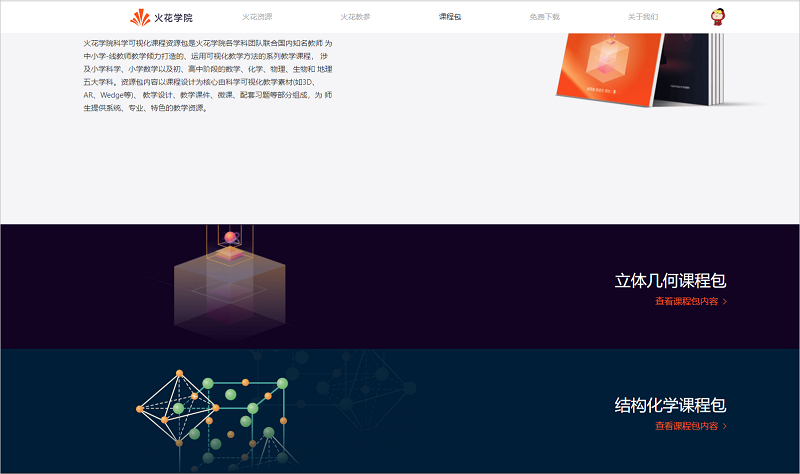Viewport: 800px width, 474px height.
Task: Click the orange octahedron molecule illustration
Action: [178, 409]
